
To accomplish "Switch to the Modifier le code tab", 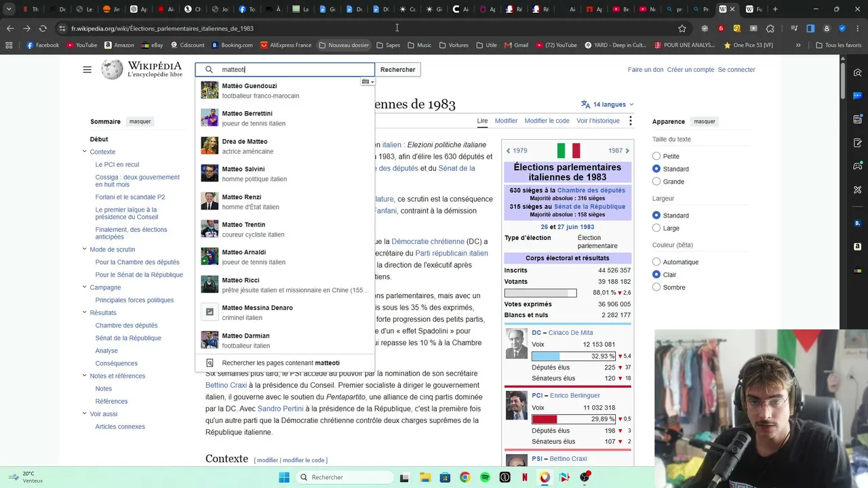I will pos(547,121).
